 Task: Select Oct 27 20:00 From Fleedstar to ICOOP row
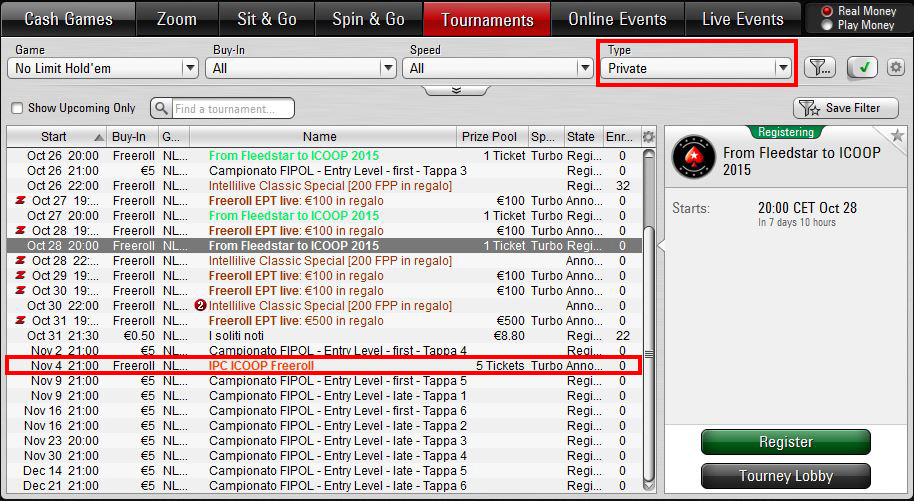click(324, 216)
